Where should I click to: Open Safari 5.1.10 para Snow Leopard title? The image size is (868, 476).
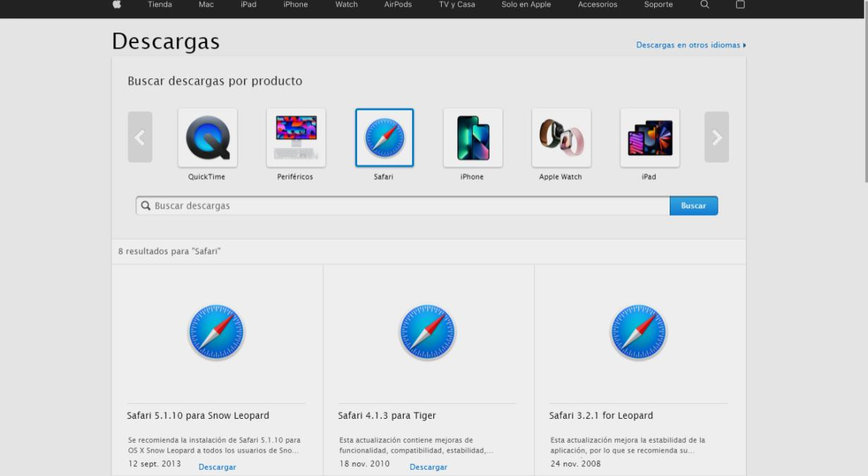pos(198,415)
